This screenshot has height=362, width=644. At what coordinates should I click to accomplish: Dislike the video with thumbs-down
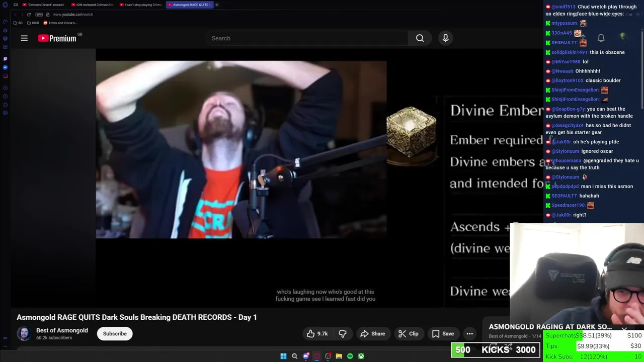(343, 334)
